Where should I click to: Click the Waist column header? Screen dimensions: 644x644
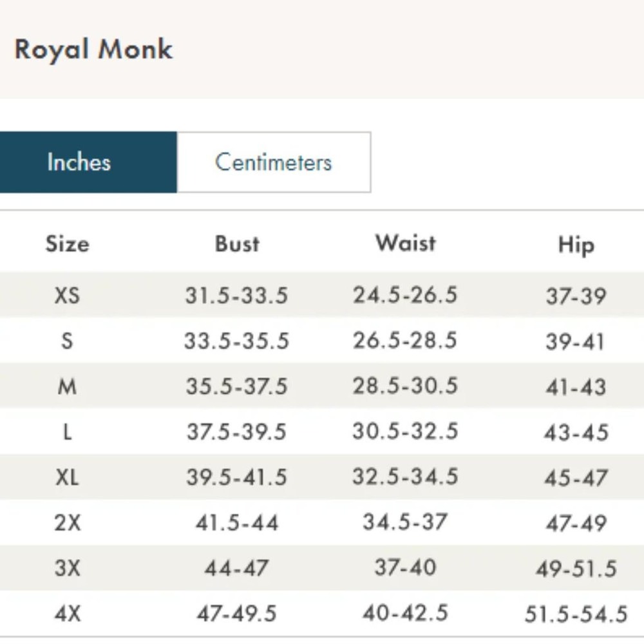click(x=406, y=243)
